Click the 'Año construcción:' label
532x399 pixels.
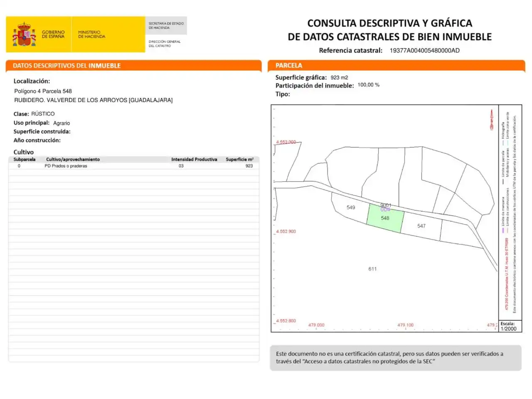(x=37, y=140)
